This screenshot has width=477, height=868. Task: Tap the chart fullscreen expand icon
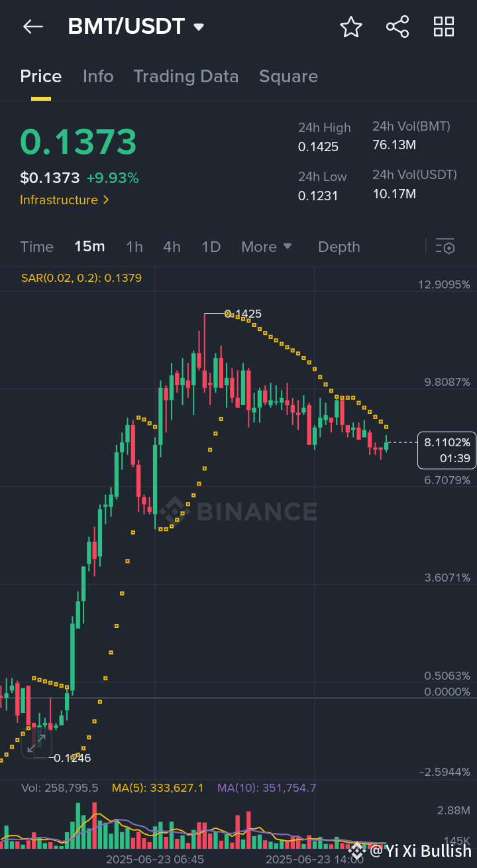click(38, 743)
